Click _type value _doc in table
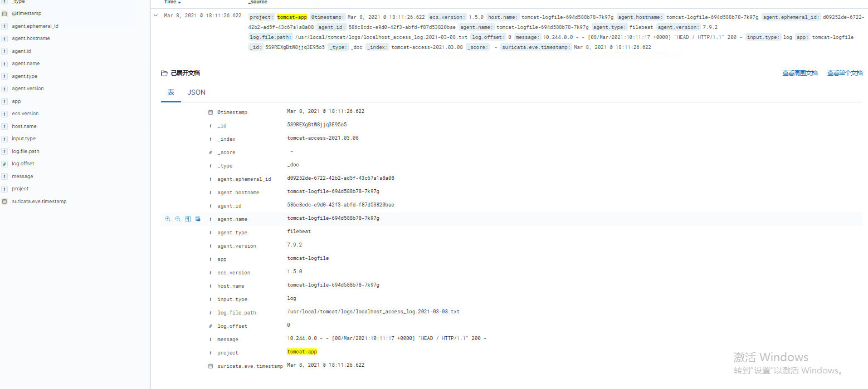 [293, 165]
